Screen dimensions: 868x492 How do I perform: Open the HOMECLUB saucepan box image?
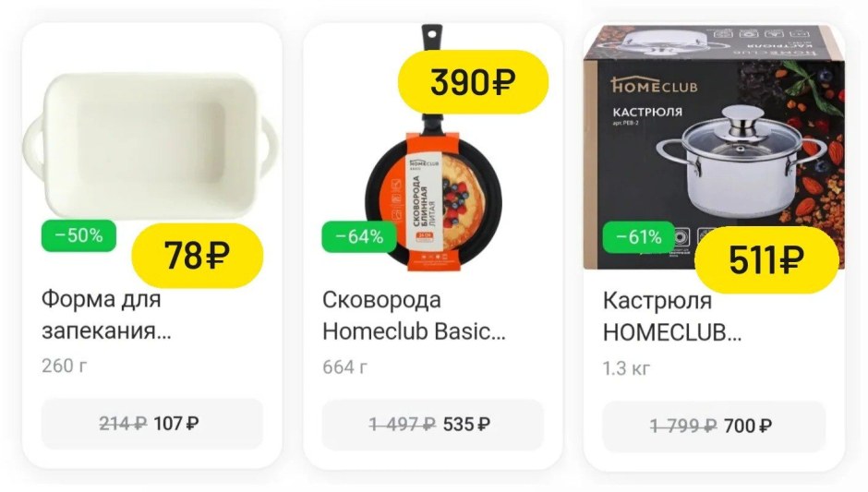[x=714, y=147]
